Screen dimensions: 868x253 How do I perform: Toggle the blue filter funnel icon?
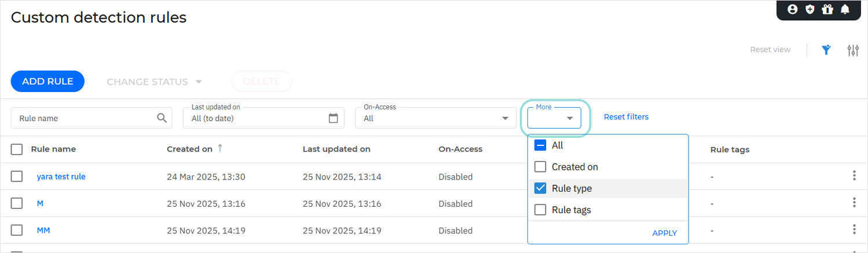[x=826, y=50]
